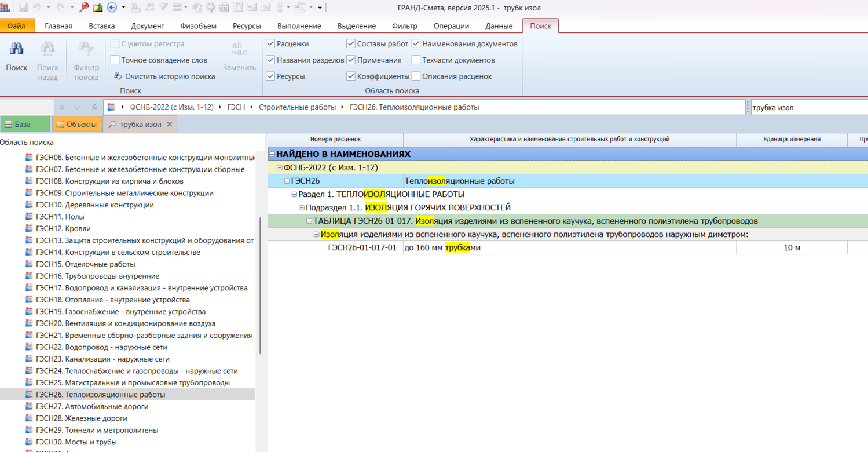
Task: Open the Ресурсы ribbon tab
Action: tap(247, 26)
